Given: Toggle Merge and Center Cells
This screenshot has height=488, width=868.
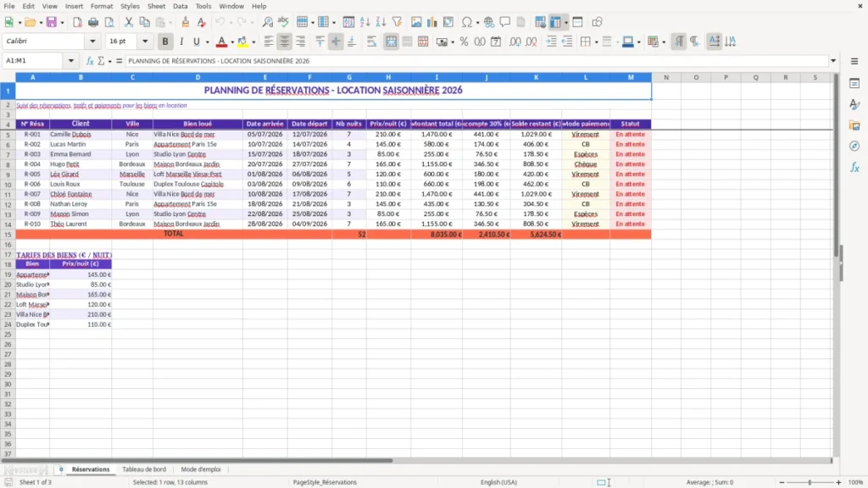Looking at the screenshot, I should click(x=391, y=42).
